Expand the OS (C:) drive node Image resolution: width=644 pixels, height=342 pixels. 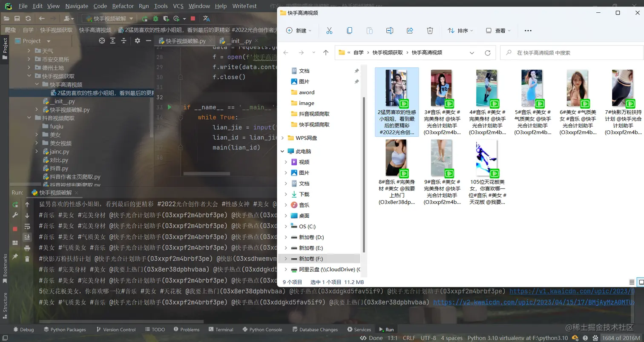[x=286, y=226]
